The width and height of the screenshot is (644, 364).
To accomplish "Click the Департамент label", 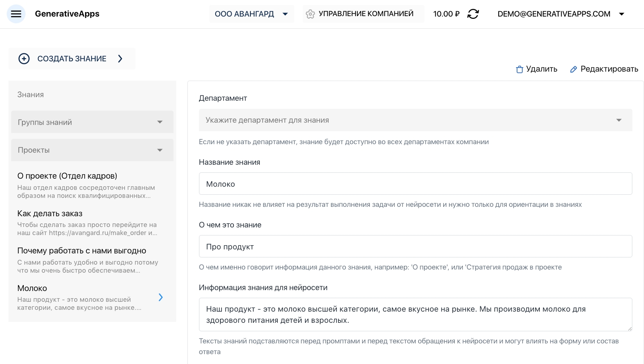I will point(223,98).
